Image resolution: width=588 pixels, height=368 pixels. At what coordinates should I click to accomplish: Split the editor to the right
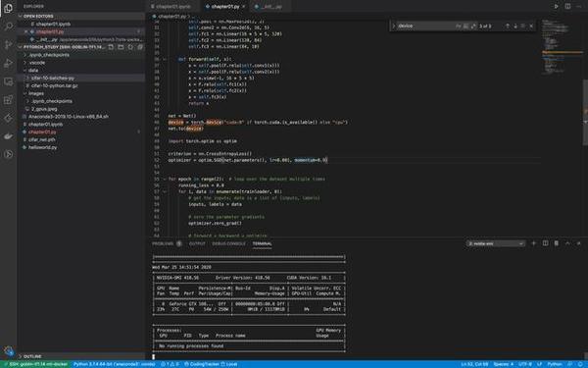567,7
